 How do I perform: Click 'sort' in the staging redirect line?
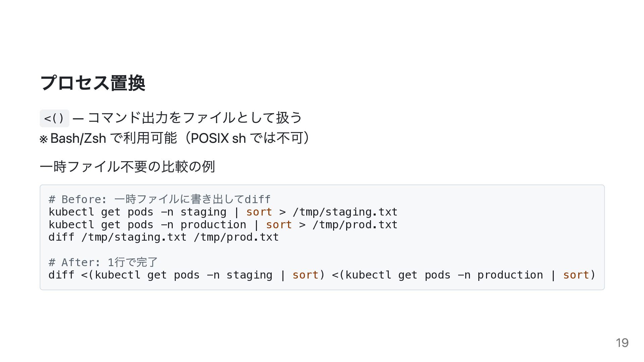(x=259, y=212)
